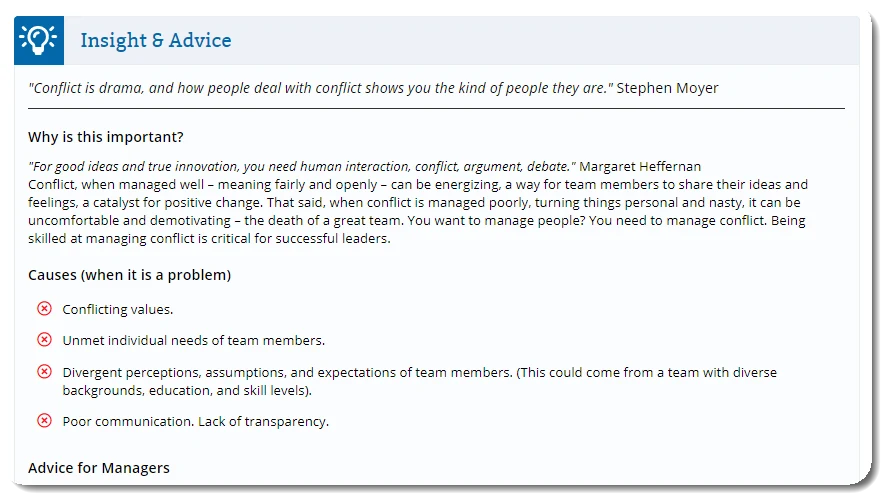The width and height of the screenshot is (887, 500).
Task: Click the "Conflict is drama" quote text
Action: [320, 88]
